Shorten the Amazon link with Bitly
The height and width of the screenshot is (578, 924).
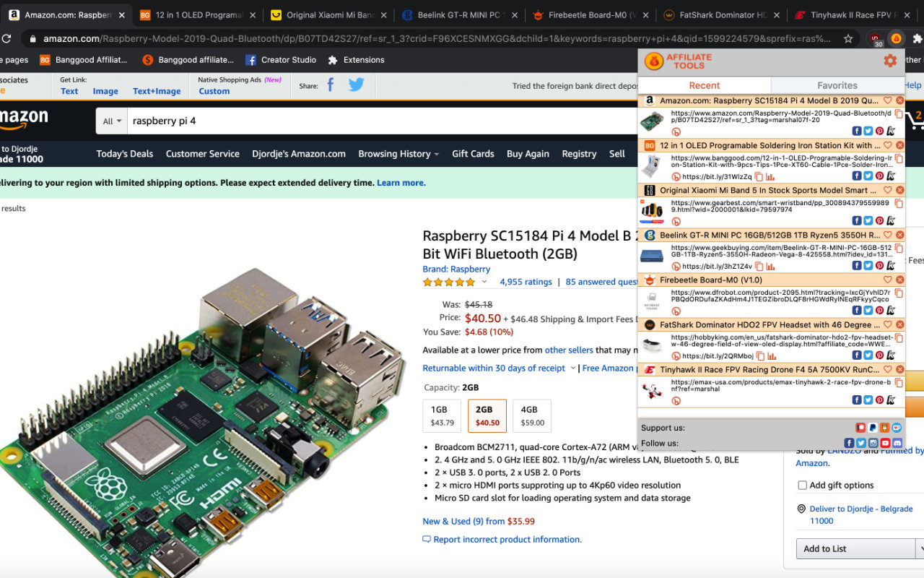coord(676,132)
